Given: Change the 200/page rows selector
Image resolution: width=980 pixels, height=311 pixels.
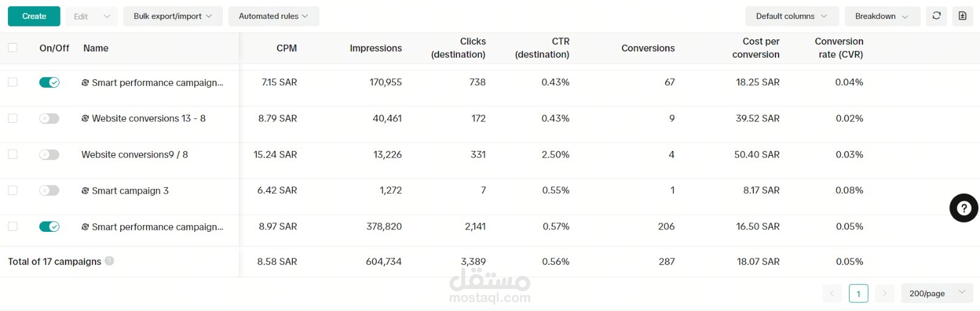Looking at the screenshot, I should click(937, 293).
